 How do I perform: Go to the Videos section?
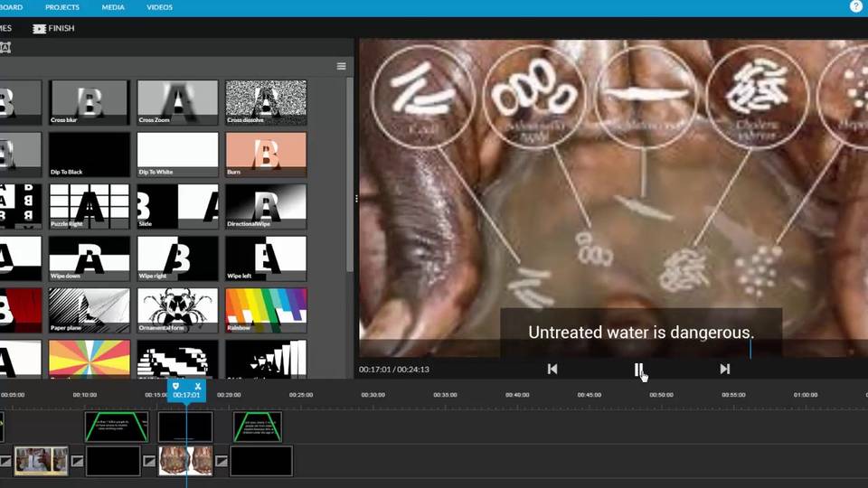(159, 7)
